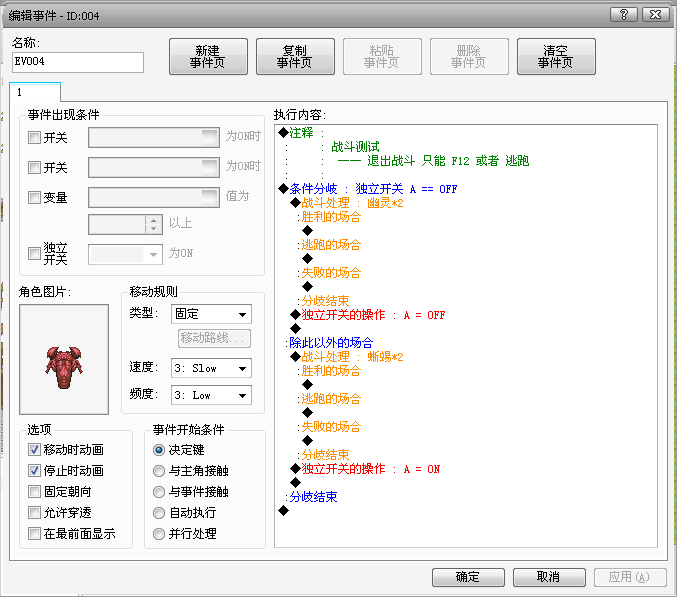Check the 固定朝向 option

[x=34, y=492]
